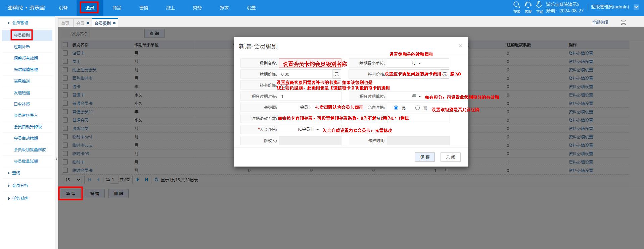644x249 pixels.
Task: Open 过期补币 in the sidebar
Action: [22, 47]
